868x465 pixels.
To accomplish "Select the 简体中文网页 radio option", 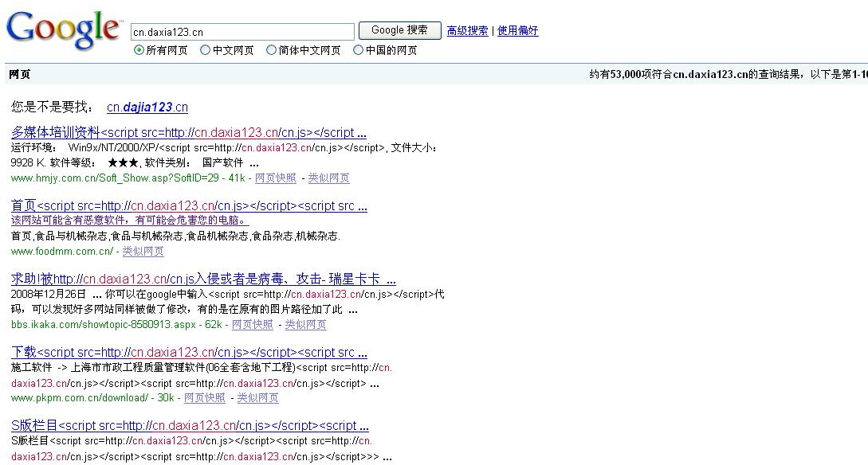I will (x=271, y=50).
